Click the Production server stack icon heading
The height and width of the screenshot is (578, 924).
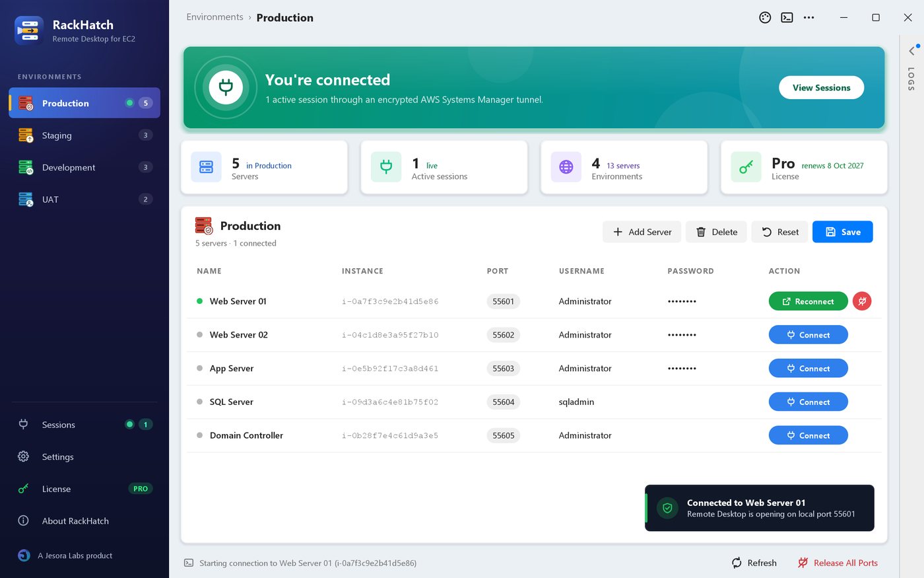[x=204, y=226]
